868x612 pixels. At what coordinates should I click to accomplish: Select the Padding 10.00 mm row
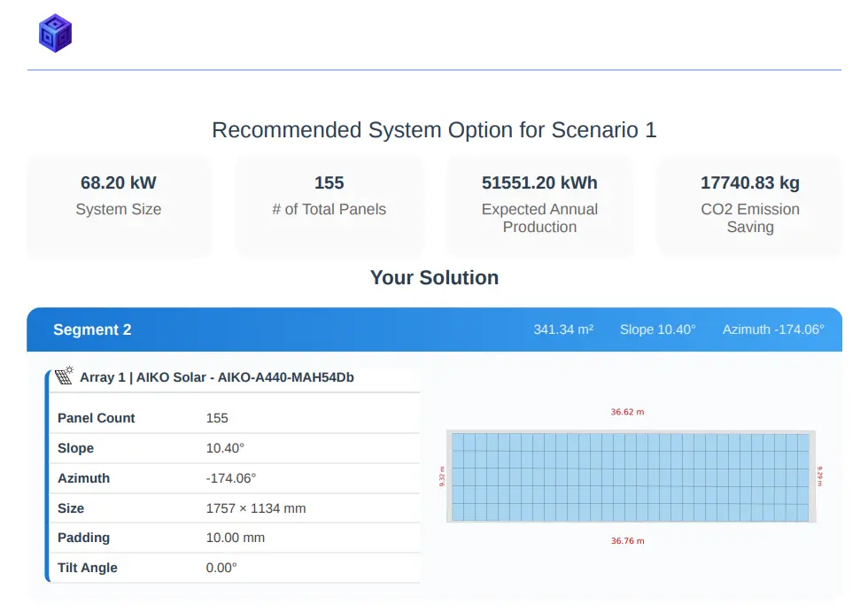tap(233, 538)
